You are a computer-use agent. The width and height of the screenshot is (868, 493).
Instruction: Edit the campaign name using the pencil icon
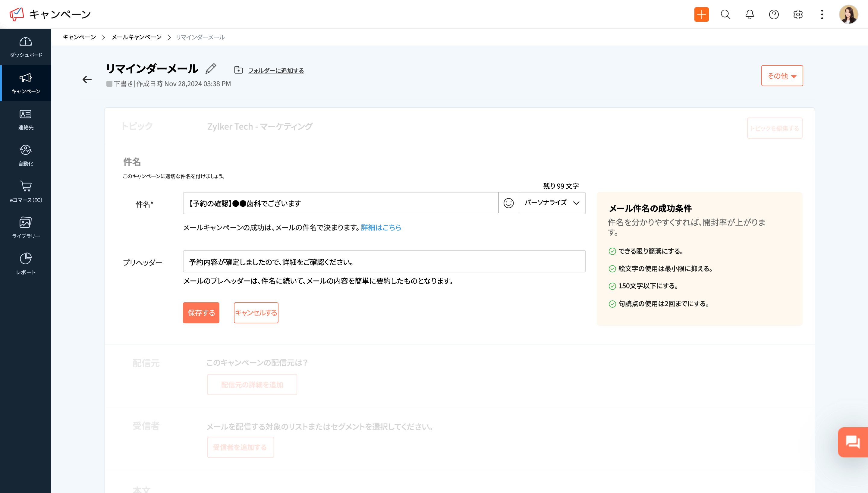tap(211, 69)
